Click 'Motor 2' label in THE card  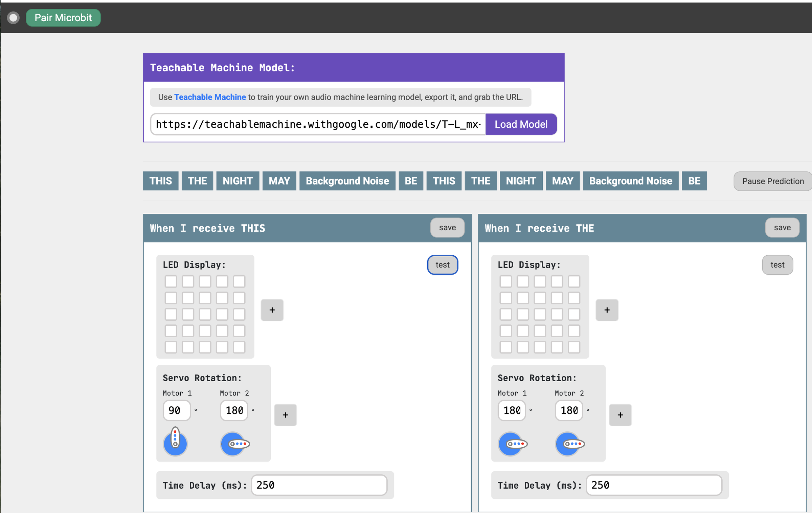click(569, 393)
